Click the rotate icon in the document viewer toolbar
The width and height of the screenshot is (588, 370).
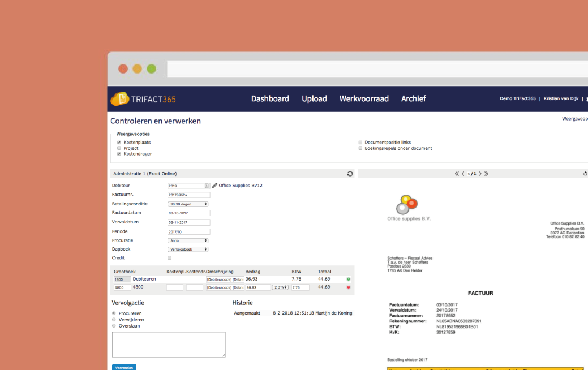585,174
